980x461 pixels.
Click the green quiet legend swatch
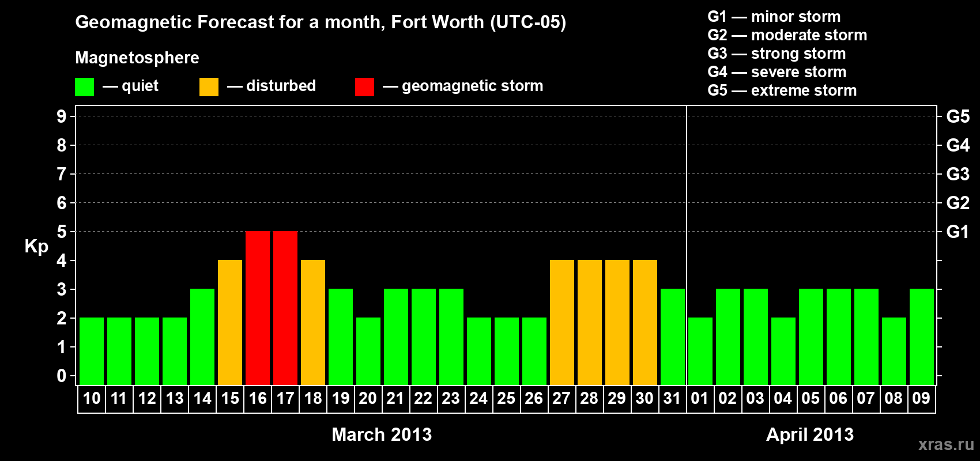tap(85, 87)
